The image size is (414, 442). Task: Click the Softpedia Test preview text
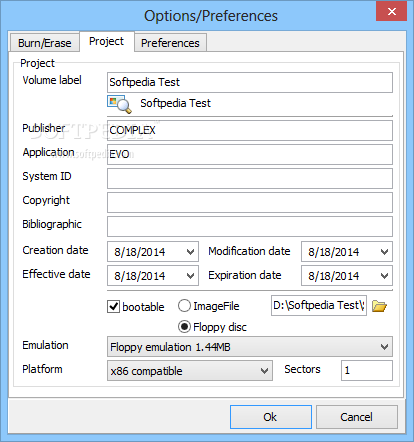point(175,103)
